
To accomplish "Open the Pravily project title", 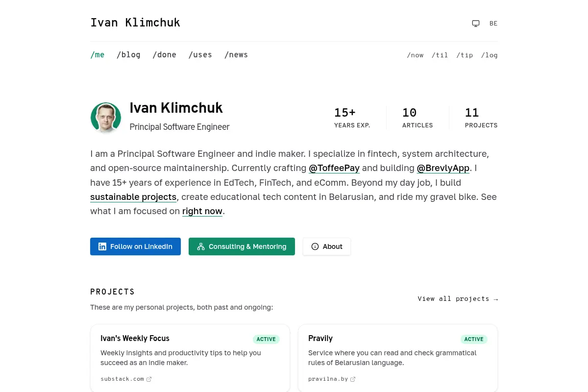I will [320, 339].
